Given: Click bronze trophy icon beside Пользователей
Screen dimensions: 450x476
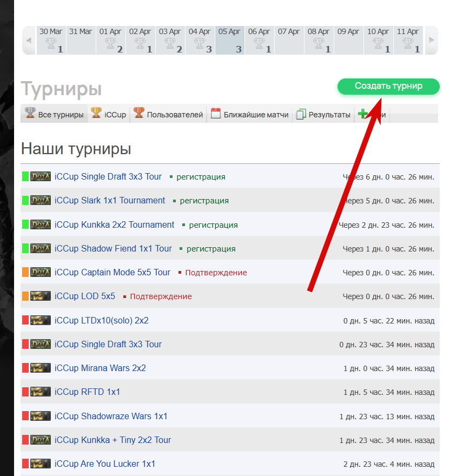Looking at the screenshot, I should point(139,113).
